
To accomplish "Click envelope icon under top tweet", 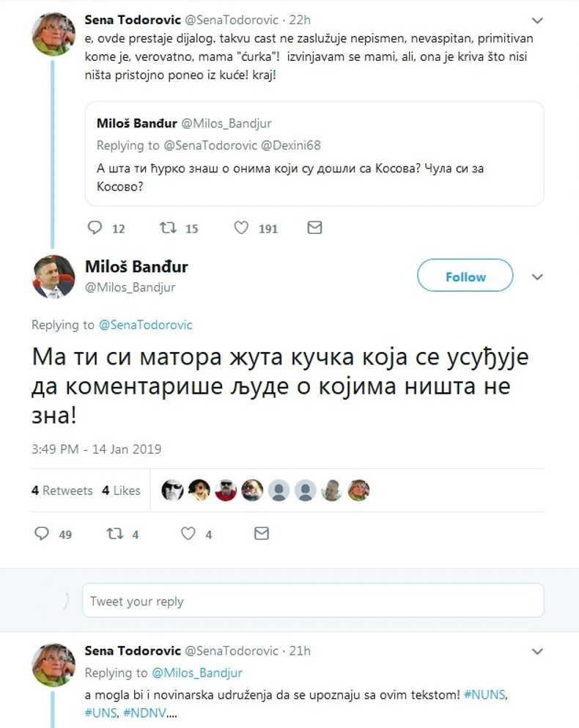I will tap(314, 228).
